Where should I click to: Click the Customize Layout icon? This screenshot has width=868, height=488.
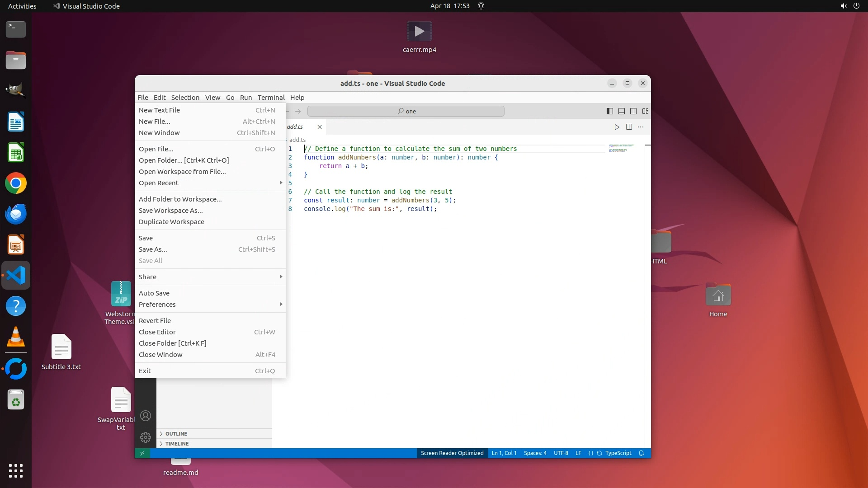point(645,111)
